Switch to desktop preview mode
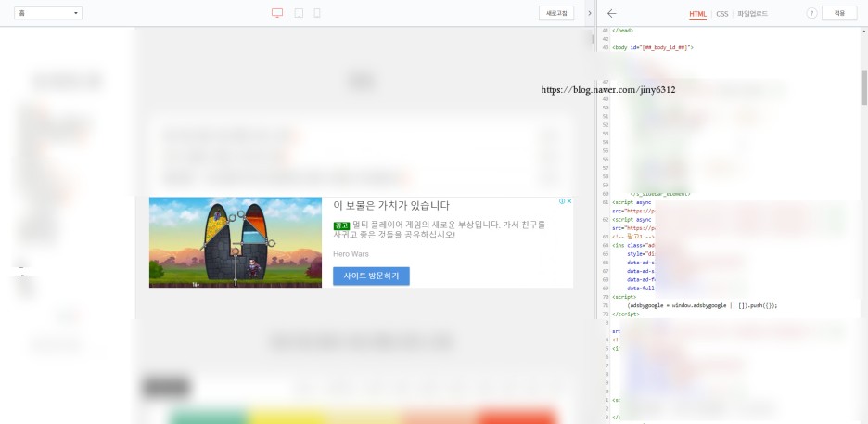This screenshot has width=868, height=424. click(x=277, y=13)
